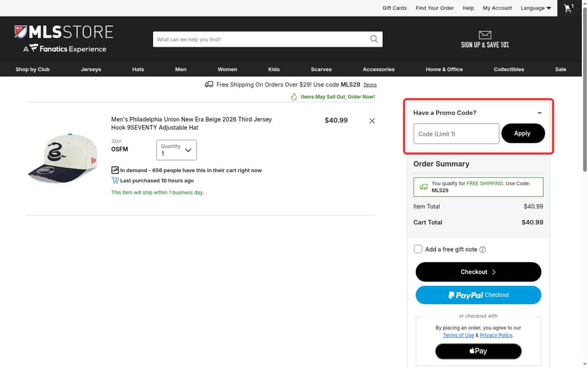This screenshot has width=588, height=368.
Task: Open the Shop by Club menu
Action: click(x=32, y=69)
